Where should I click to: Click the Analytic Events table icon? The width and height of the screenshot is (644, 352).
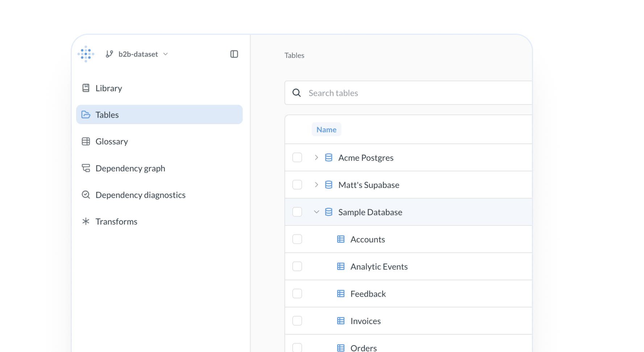click(341, 266)
